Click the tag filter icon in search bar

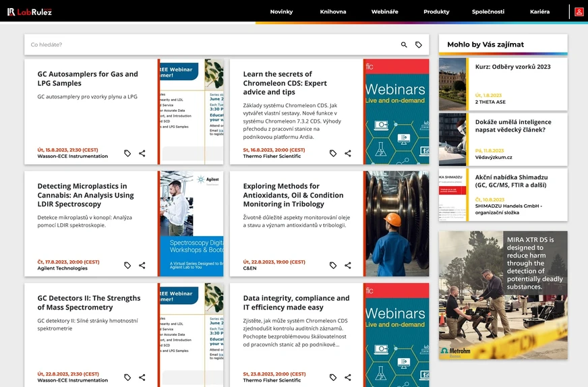pyautogui.click(x=419, y=44)
